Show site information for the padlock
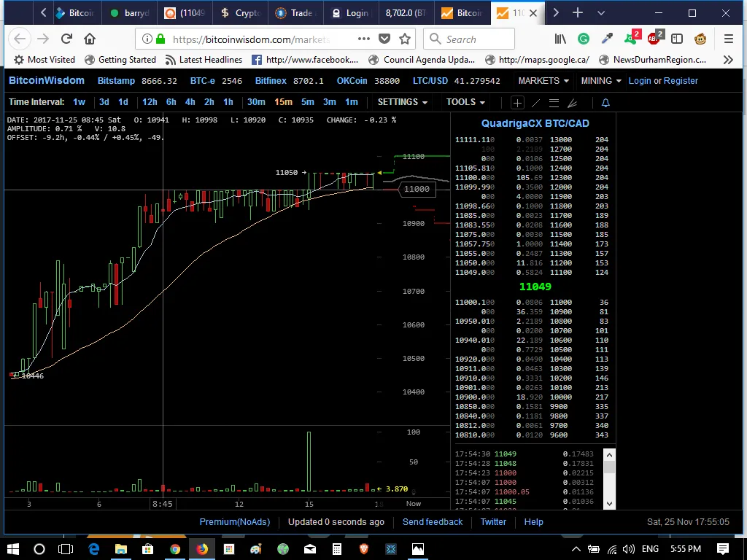This screenshot has height=560, width=747. 160,39
